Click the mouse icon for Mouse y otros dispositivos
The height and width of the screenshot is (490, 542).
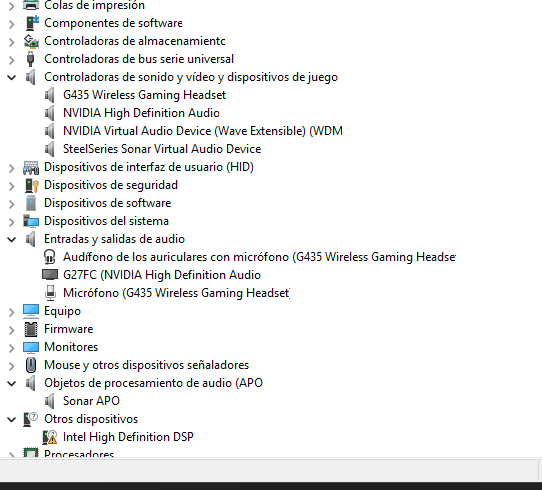click(x=31, y=365)
